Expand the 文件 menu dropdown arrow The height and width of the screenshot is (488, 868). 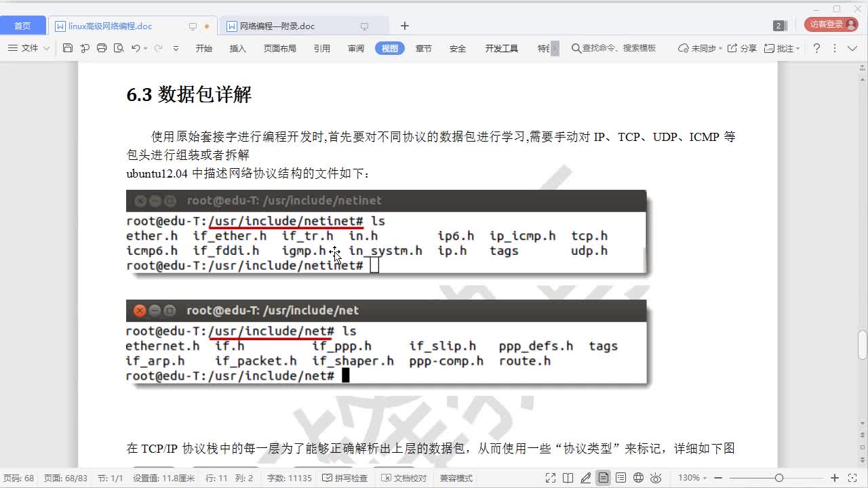point(46,48)
